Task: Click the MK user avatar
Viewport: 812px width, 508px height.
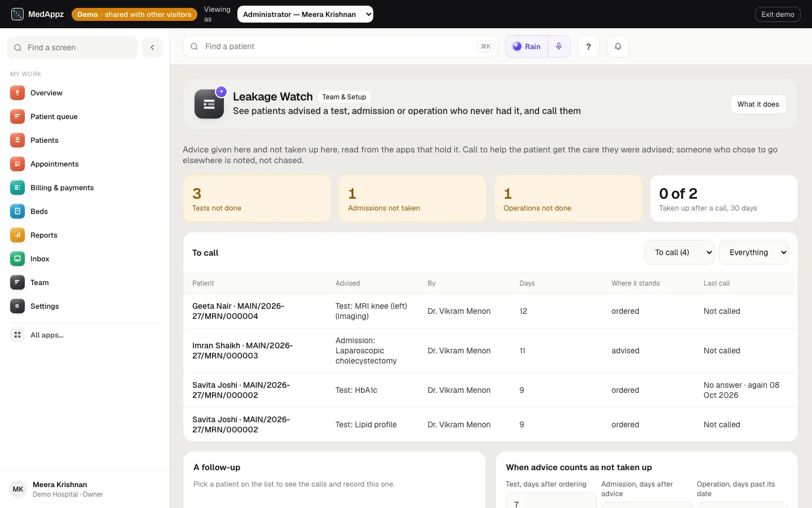Action: 18,489
